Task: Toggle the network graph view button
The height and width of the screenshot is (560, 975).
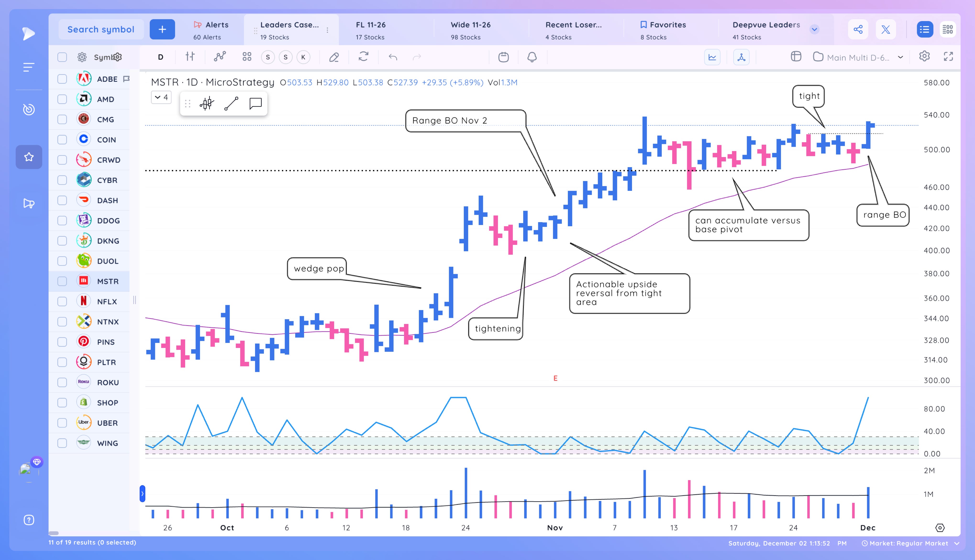Action: click(741, 57)
